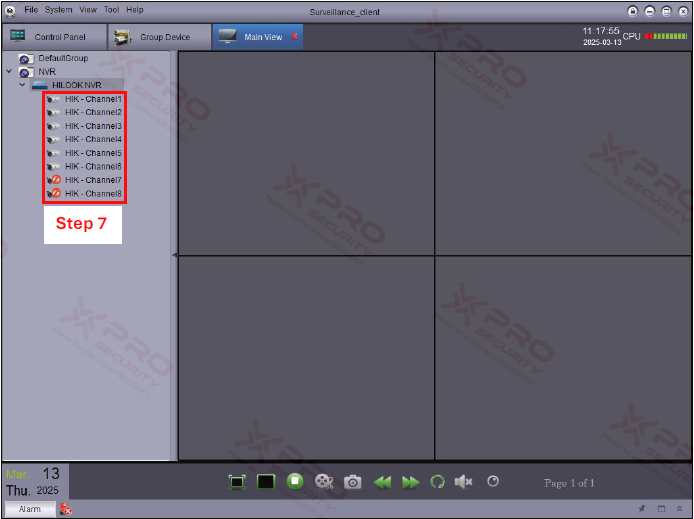Click the Page 1 of 1 indicator

point(569,483)
